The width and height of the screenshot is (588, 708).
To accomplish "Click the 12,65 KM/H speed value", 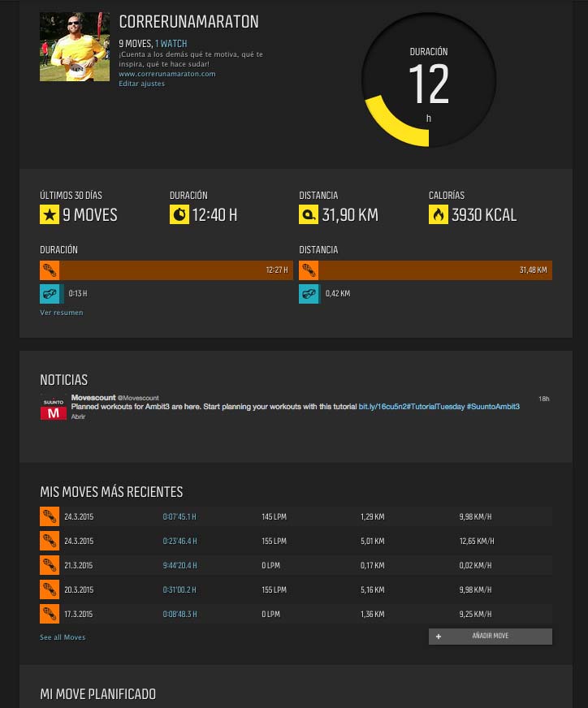I will (477, 541).
